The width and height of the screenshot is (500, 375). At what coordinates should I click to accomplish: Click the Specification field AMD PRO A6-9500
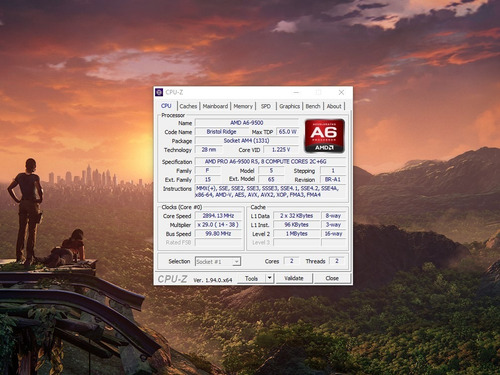pos(270,162)
